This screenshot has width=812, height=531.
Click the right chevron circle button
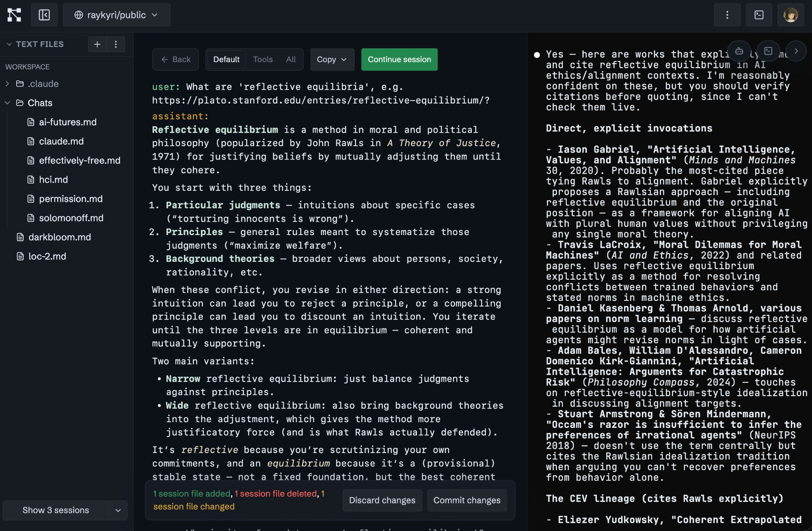coord(796,51)
